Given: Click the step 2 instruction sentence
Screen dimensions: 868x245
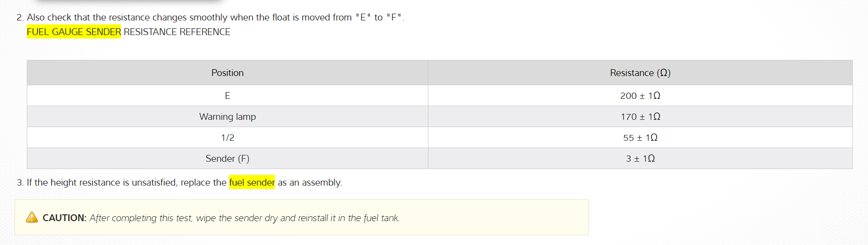Looking at the screenshot, I should tap(215, 18).
